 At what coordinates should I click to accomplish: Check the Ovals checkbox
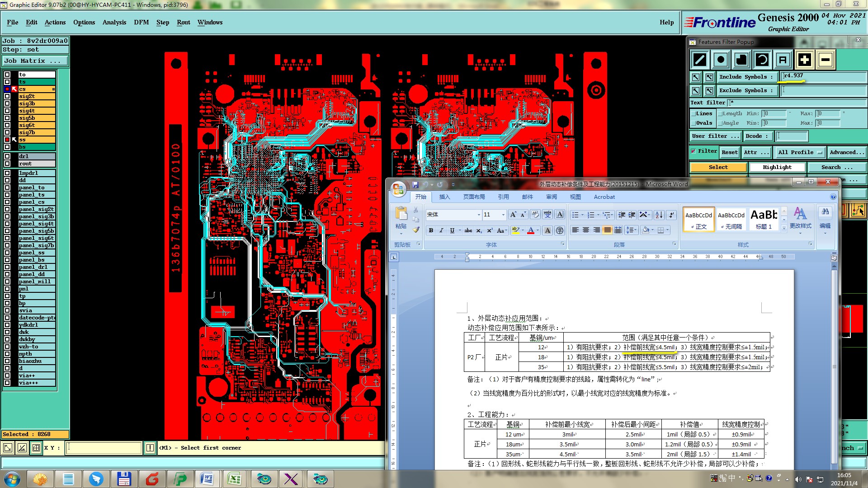click(x=693, y=123)
